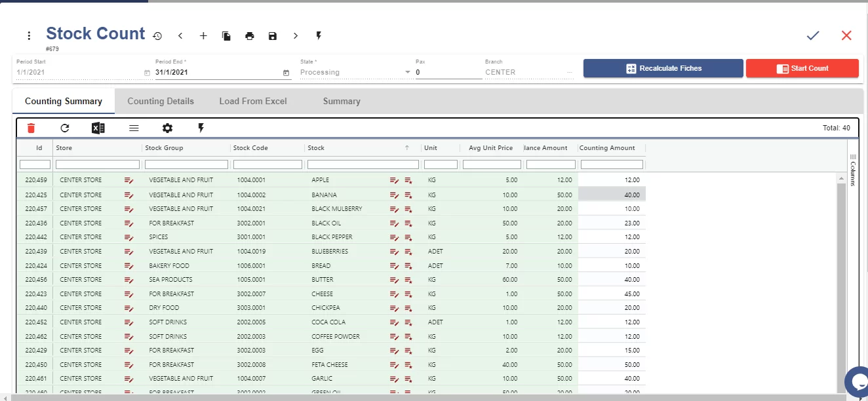Print the stock count document
Image resolution: width=868 pixels, height=401 pixels.
tap(249, 36)
